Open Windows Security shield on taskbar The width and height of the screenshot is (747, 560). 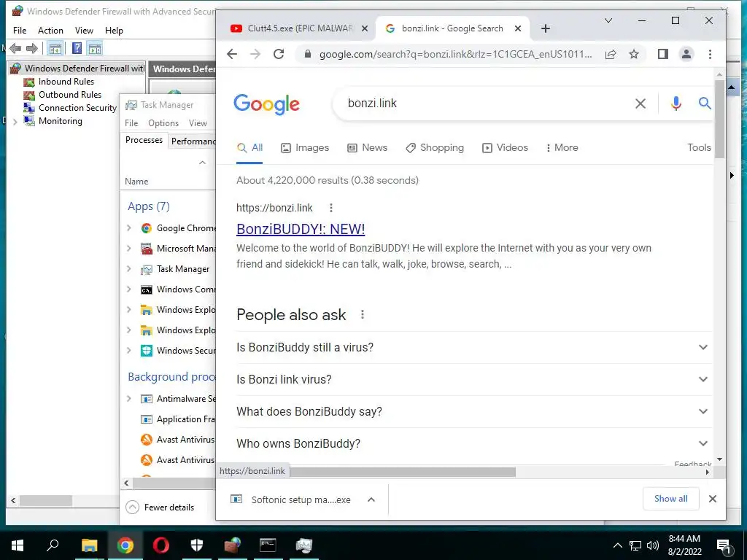coord(197,545)
